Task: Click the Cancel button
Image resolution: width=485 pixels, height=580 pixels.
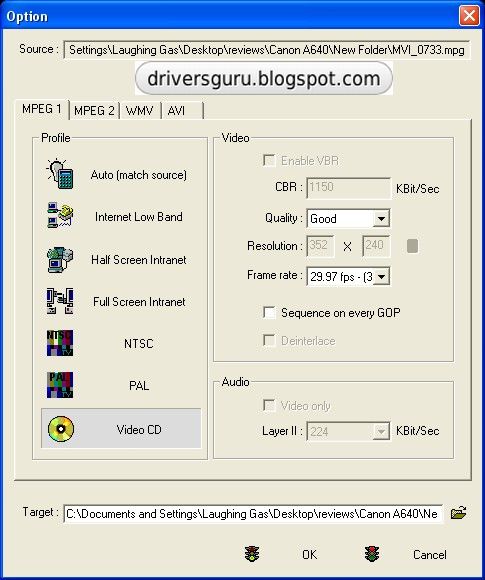Action: pyautogui.click(x=430, y=554)
